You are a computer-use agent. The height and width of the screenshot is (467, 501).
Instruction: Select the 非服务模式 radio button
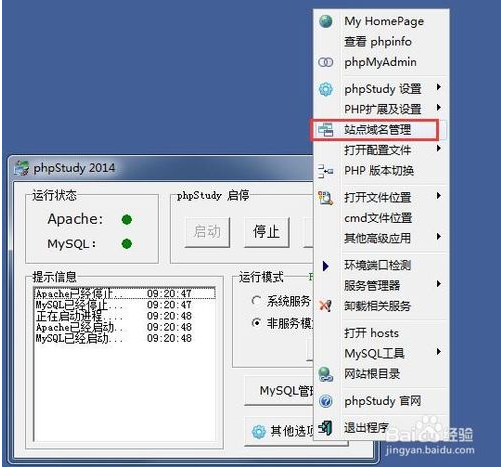pos(256,323)
